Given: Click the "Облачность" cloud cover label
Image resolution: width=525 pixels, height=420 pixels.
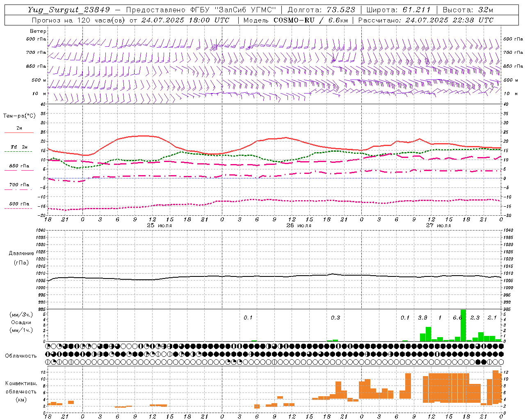Looking at the screenshot, I should tap(21, 356).
